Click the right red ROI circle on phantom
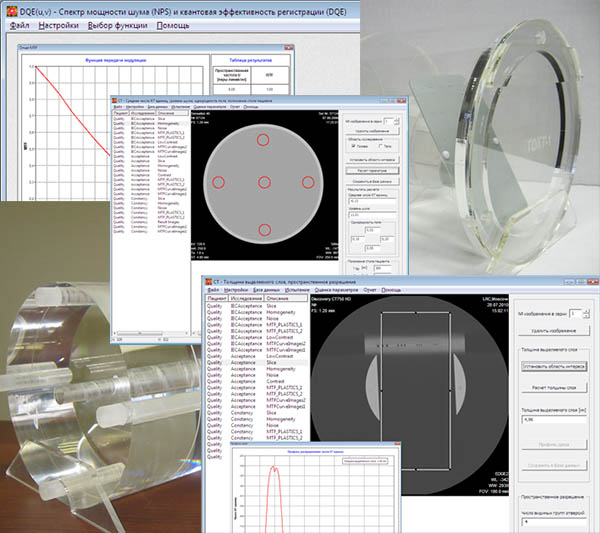600x533 pixels. (308, 183)
